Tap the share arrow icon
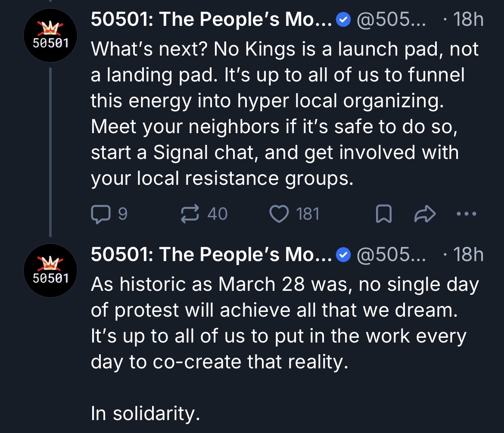Screen dimensions: 504x433 coord(425,214)
